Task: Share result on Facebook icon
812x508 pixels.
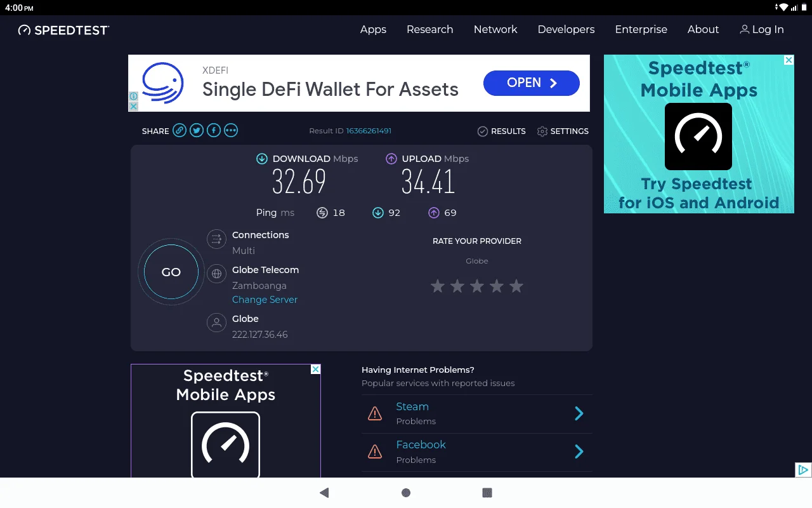Action: point(214,131)
